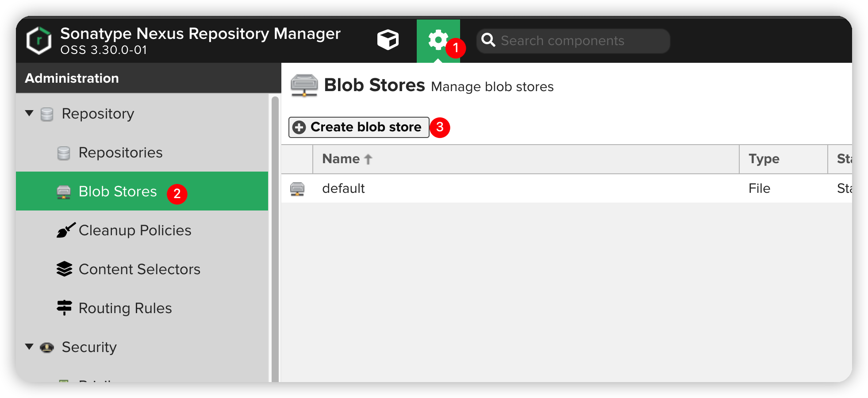Screen dimensions: 868x398
Task: Click the search magnifier icon
Action: coord(488,40)
